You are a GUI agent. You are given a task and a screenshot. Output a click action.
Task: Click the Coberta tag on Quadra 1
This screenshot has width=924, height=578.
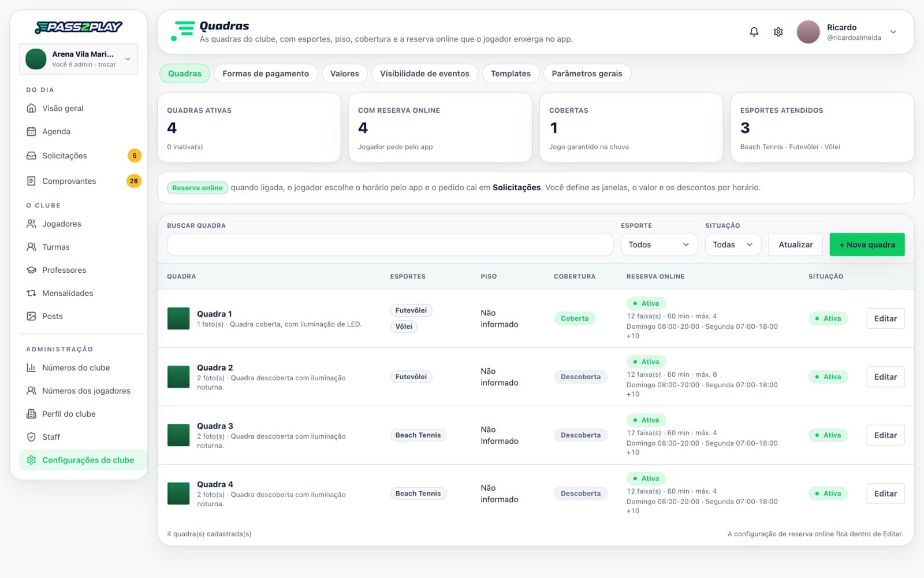[575, 318]
